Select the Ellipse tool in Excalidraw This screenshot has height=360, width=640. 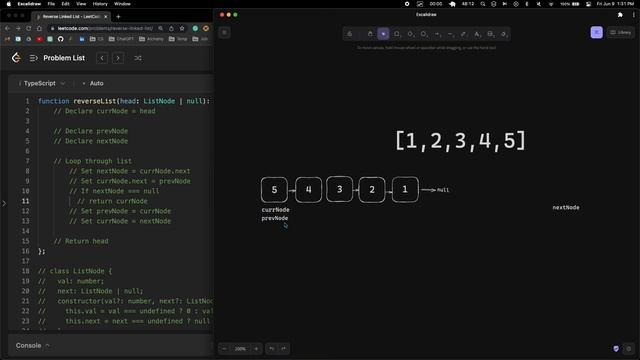424,34
